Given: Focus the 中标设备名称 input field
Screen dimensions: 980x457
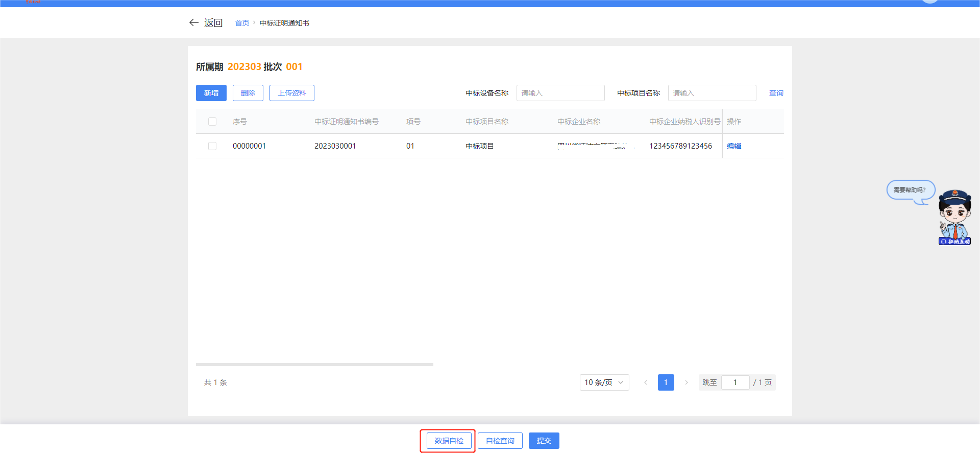Looking at the screenshot, I should click(x=560, y=93).
